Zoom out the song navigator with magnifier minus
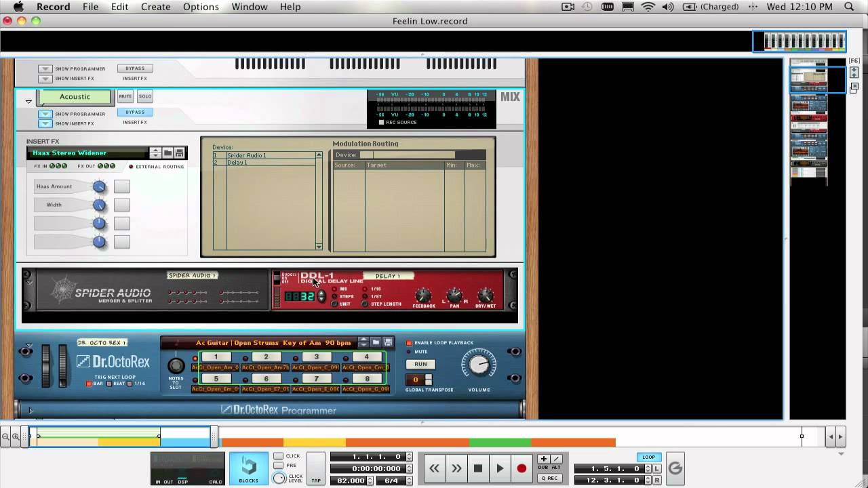The height and width of the screenshot is (488, 868). pos(5,437)
